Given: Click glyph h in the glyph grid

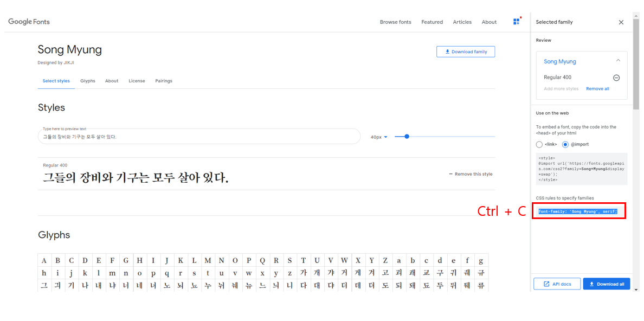Looking at the screenshot, I should 44,273.
